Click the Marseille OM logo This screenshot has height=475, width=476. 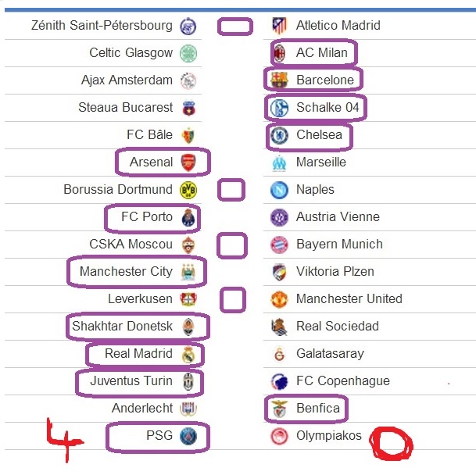coord(279,163)
